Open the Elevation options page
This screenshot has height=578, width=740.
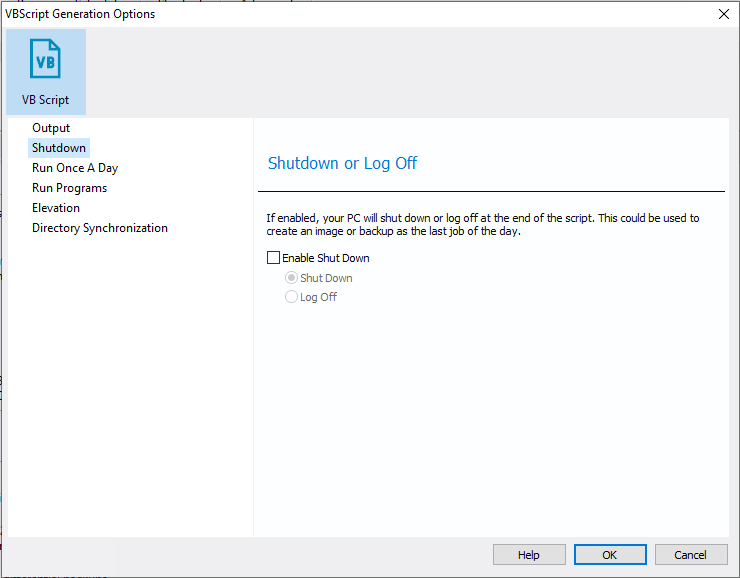[56, 208]
